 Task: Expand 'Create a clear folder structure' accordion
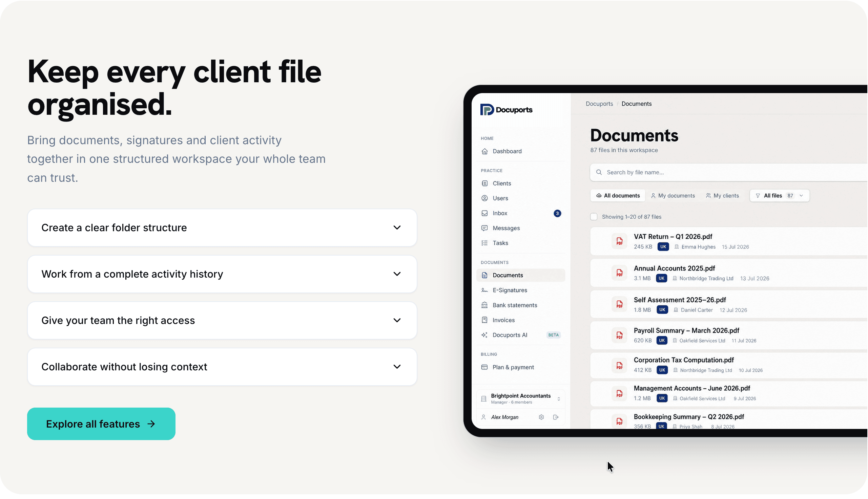click(x=222, y=228)
